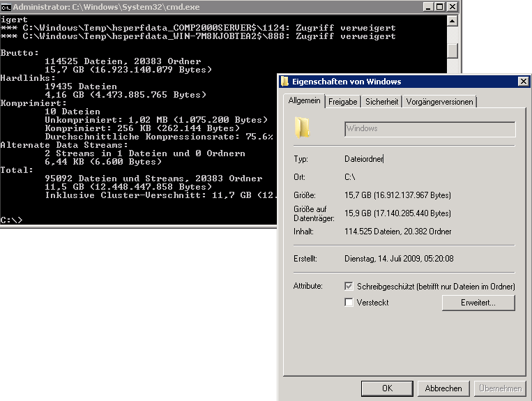The image size is (532, 401).
Task: Click the large Windows folder icon
Action: (302, 128)
